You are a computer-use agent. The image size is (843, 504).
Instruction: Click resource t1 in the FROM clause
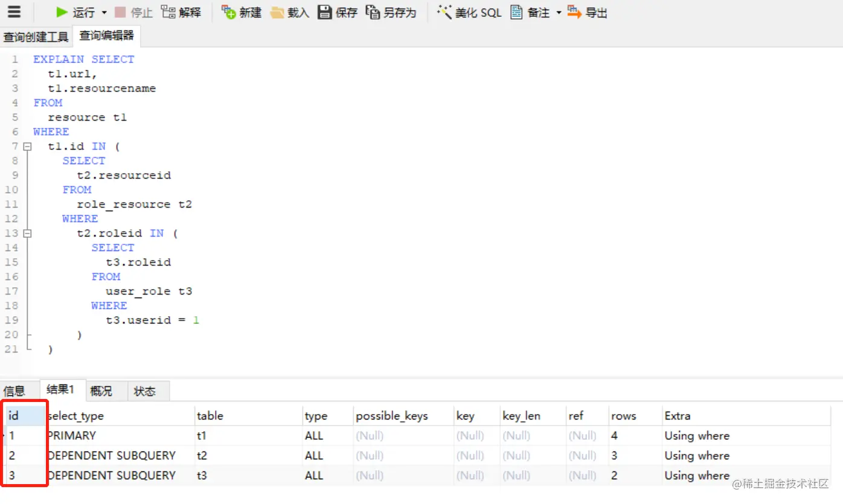88,117
